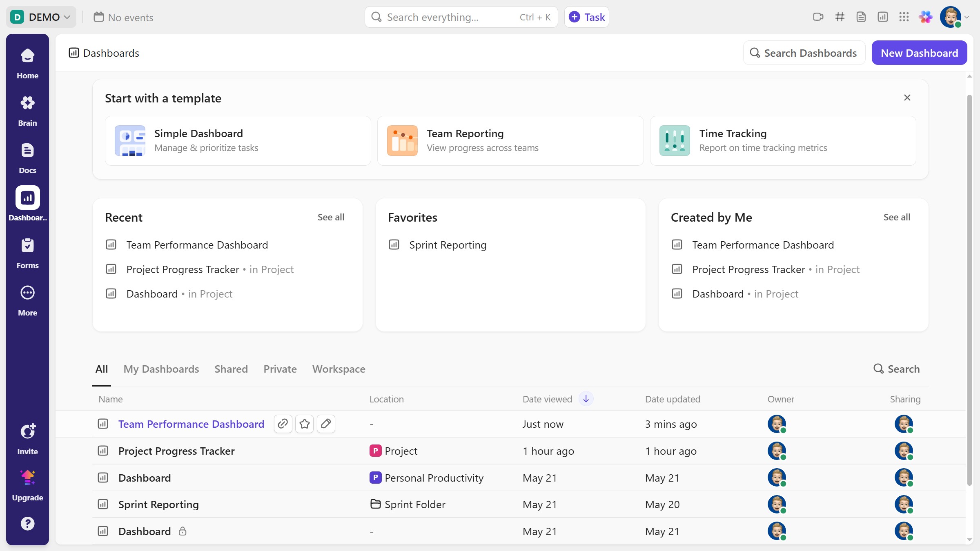Favorite Team Performance Dashboard using the star
980x551 pixels.
point(304,424)
